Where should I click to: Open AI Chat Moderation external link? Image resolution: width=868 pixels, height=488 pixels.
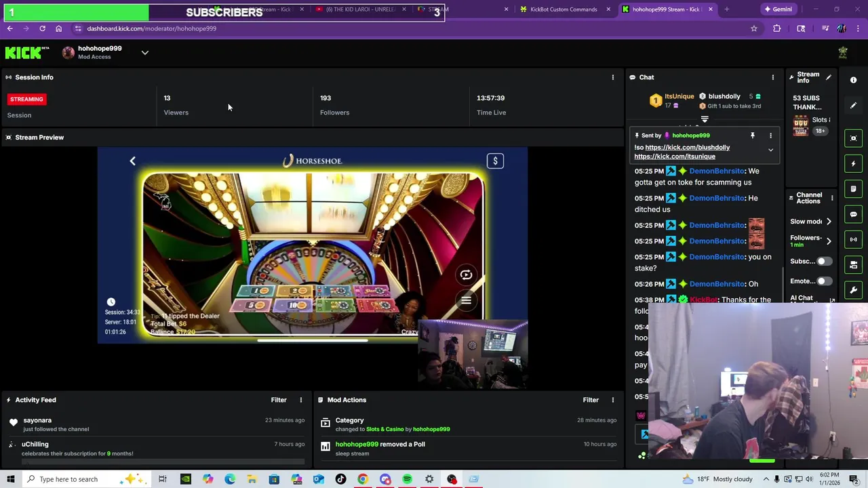point(832,301)
